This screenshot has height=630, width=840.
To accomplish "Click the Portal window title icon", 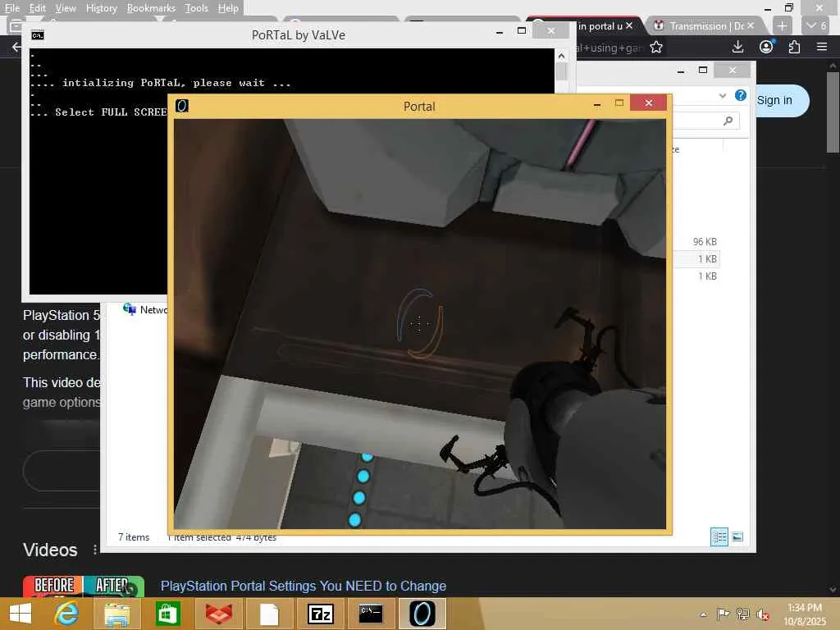I will pos(182,106).
